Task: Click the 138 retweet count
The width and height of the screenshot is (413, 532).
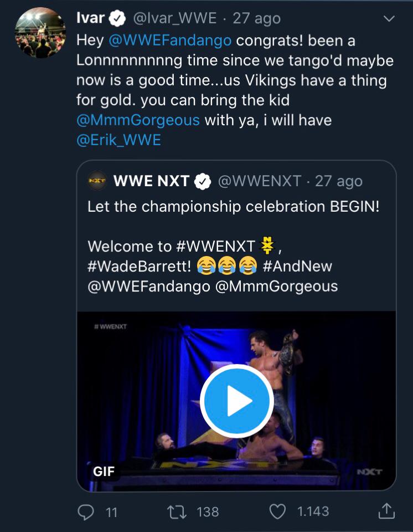Action: [208, 511]
